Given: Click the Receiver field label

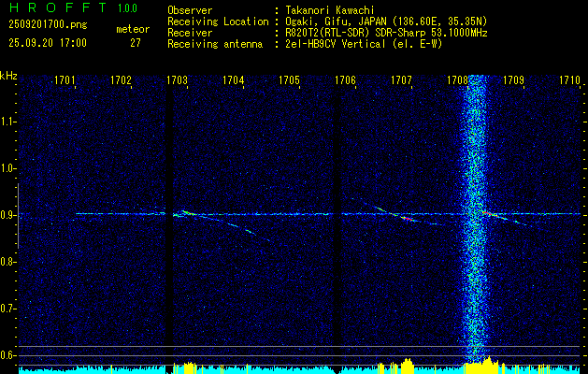Looking at the screenshot, I should click(190, 33).
